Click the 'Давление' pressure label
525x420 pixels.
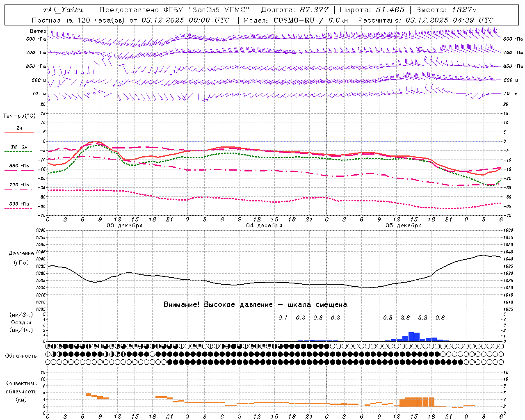21,253
